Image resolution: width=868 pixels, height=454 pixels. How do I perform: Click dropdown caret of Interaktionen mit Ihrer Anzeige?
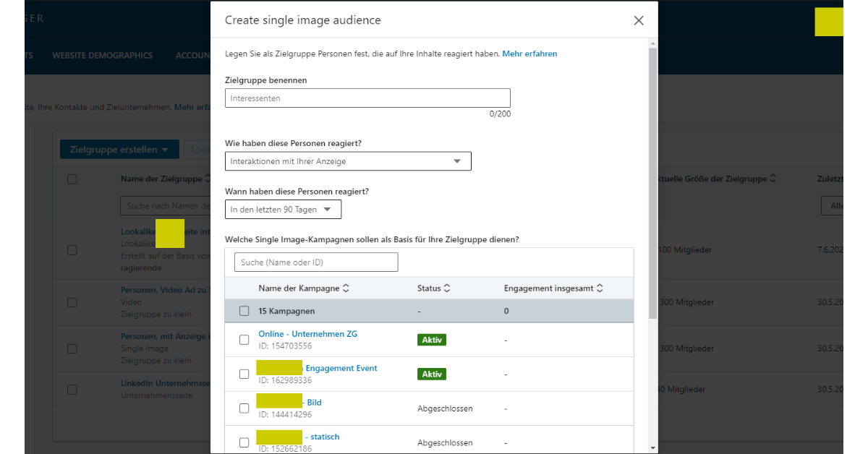tap(457, 161)
